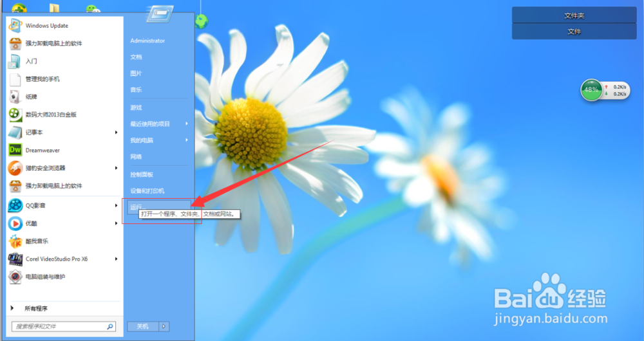Open 我的电脑 my computer

click(142, 140)
